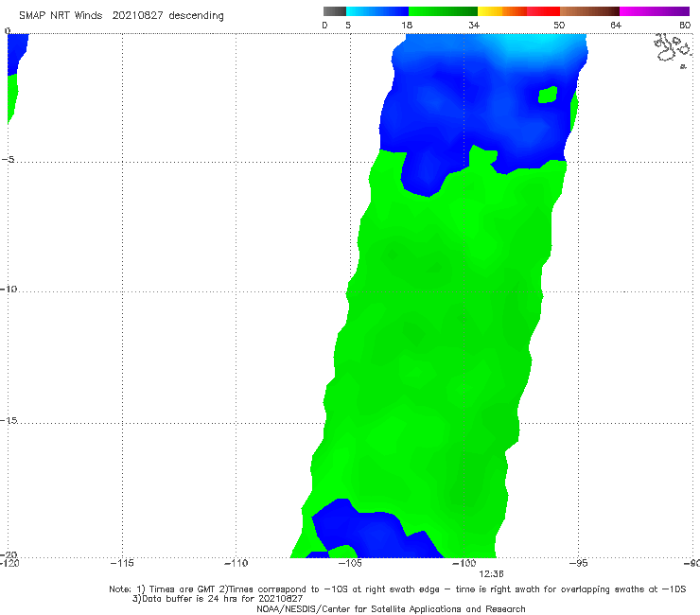Click the color bar label 50
Viewport: 700px width, 615px height.
[x=559, y=26]
